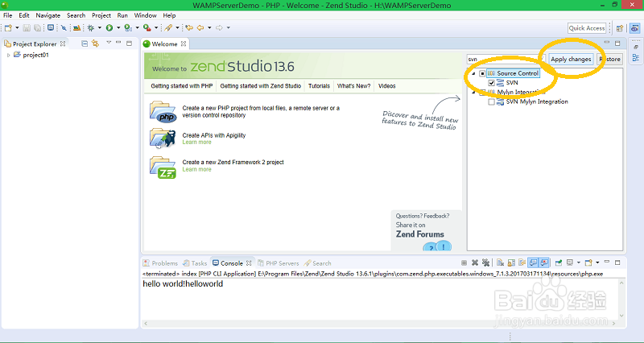Viewport: 644px width, 343px height.
Task: Open the What's New? tab
Action: pyautogui.click(x=353, y=86)
